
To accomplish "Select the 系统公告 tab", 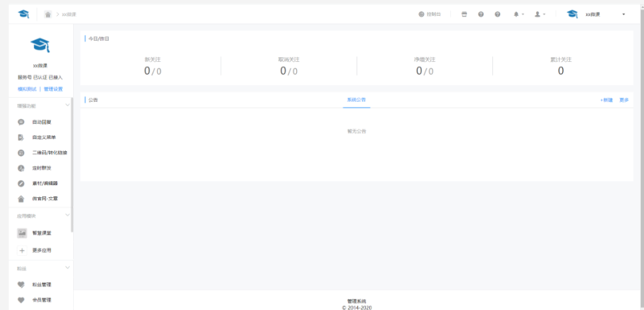I will point(357,100).
